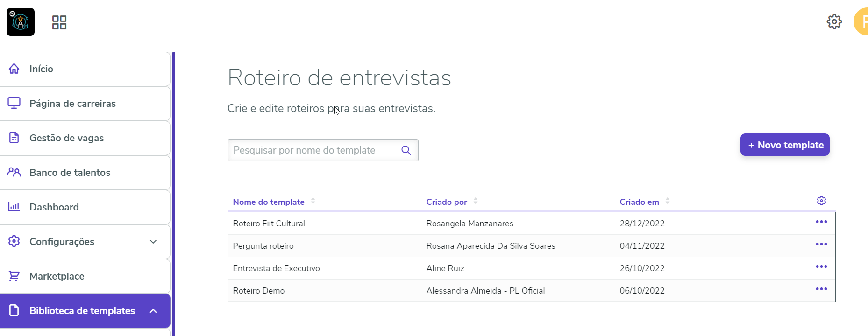Screen dimensions: 868x336
Task: Click the Nome do template column header
Action: (269, 202)
